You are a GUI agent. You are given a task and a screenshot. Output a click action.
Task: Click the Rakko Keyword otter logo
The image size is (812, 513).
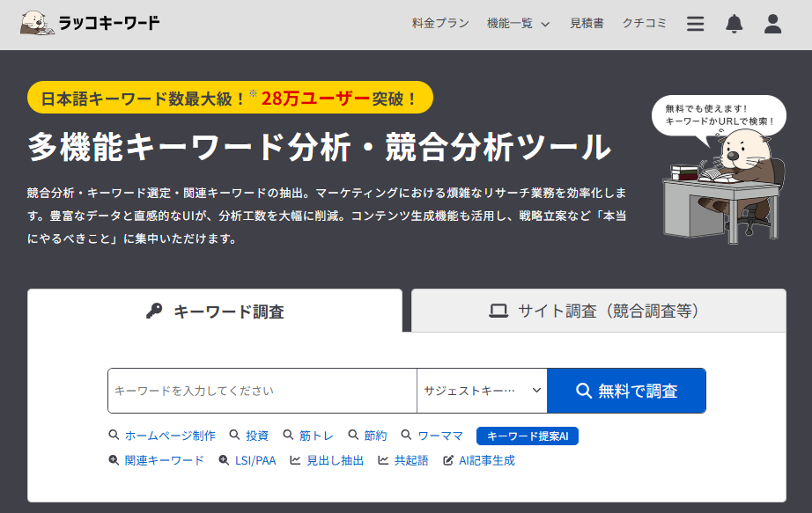[90, 24]
